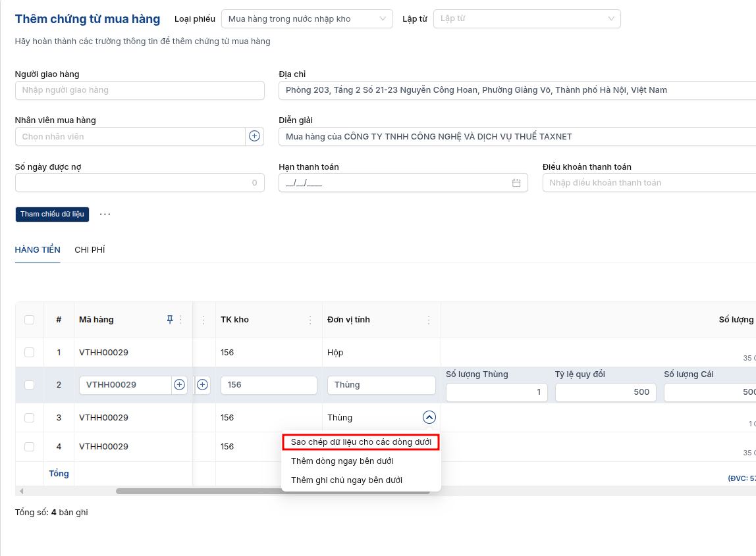Open calendar icon in Hạn thanh toán
The image size is (756, 556).
[516, 183]
